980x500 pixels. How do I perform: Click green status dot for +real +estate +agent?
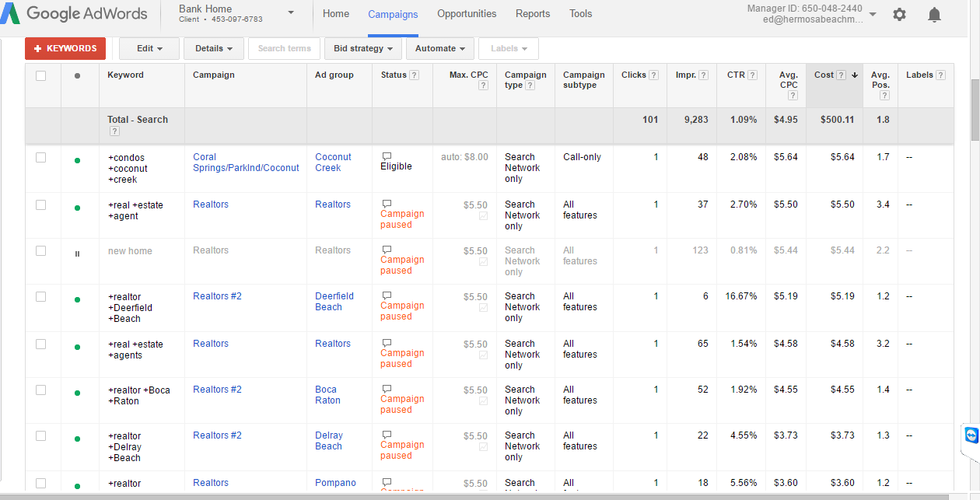(x=77, y=208)
